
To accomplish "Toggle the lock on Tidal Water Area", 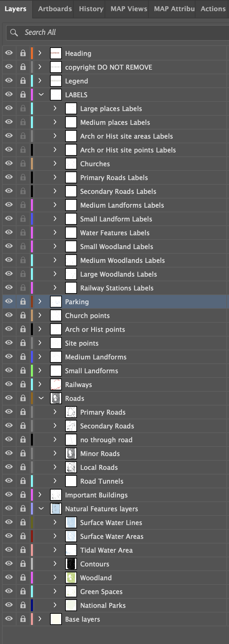I will tap(23, 550).
